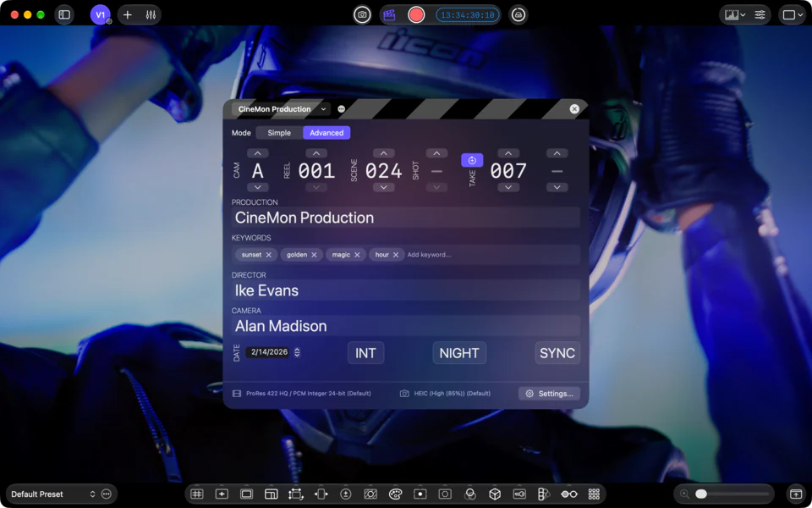Close the slate panel
The width and height of the screenshot is (812, 508).
coord(574,109)
